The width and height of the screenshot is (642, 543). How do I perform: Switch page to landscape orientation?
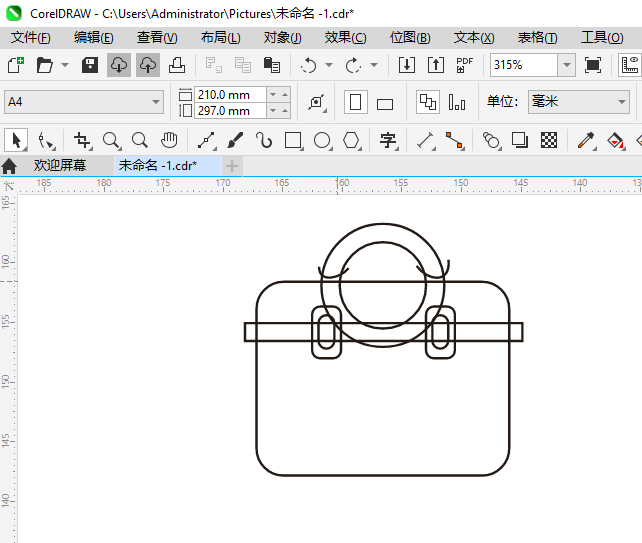pyautogui.click(x=385, y=103)
